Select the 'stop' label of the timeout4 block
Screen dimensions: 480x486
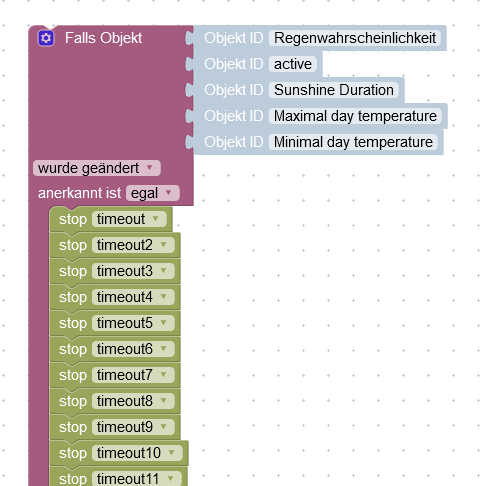73,297
